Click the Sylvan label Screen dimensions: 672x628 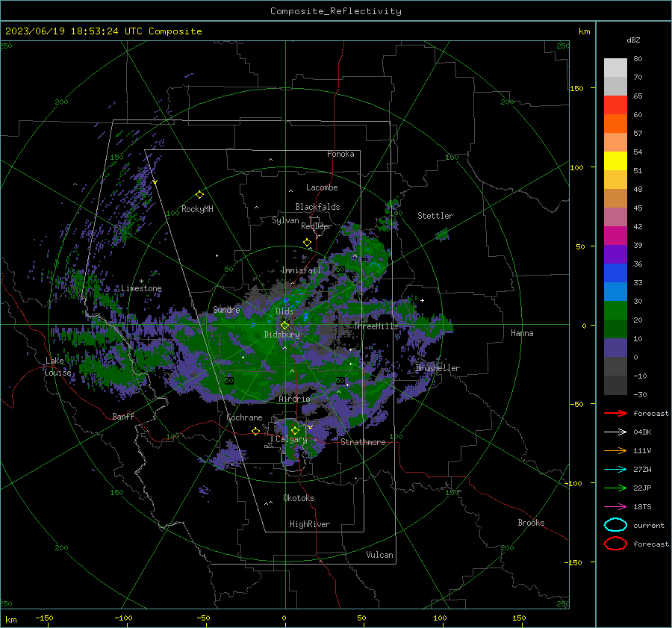coord(285,220)
